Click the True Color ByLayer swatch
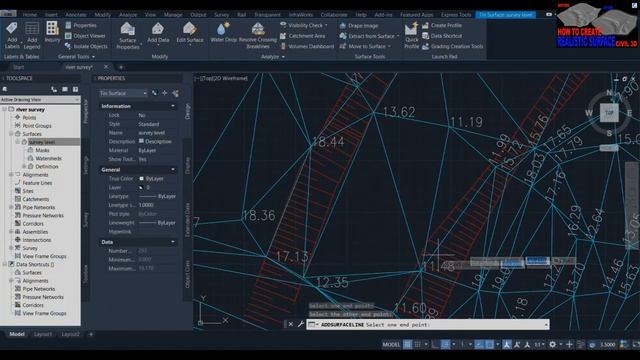 142,179
